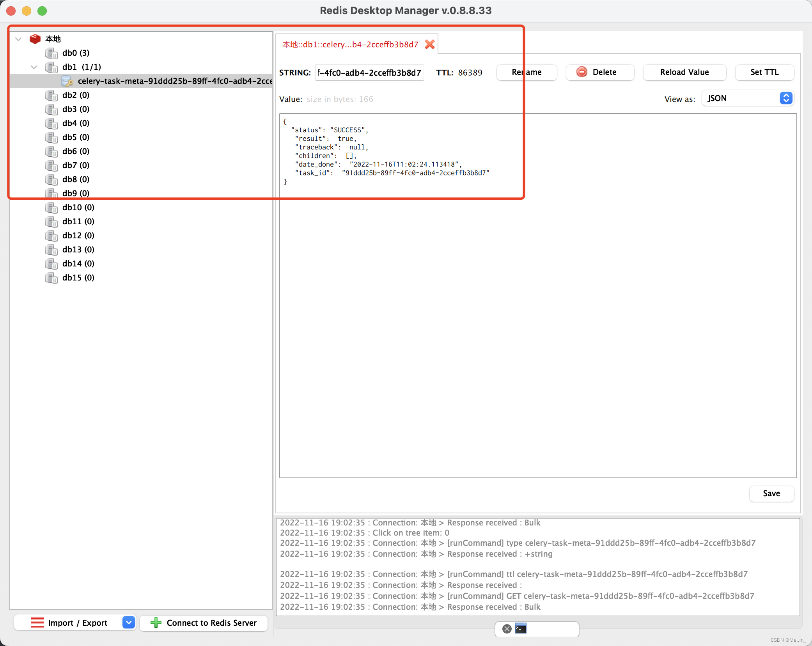Click the db14 database icon
The width and height of the screenshot is (812, 646).
(x=51, y=264)
